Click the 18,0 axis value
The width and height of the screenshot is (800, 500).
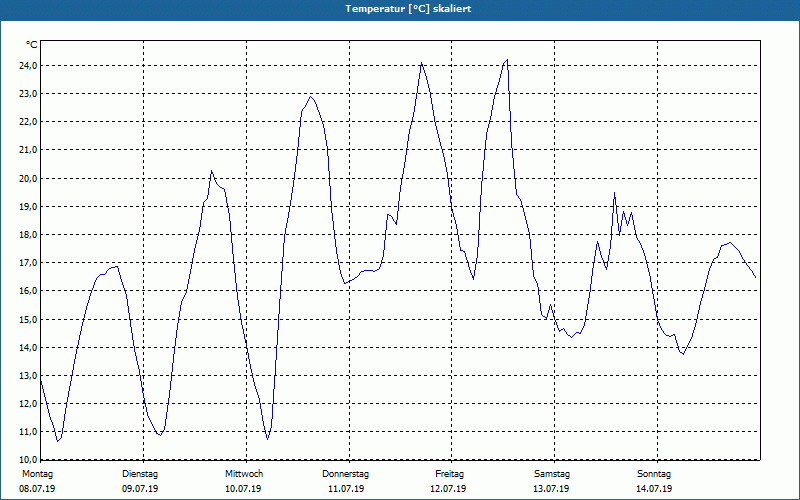point(28,234)
